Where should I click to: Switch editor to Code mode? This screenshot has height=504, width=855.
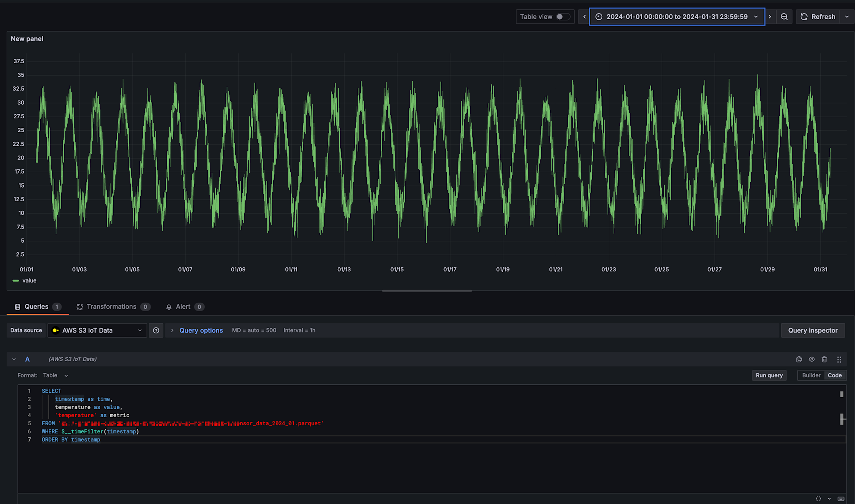click(x=834, y=375)
